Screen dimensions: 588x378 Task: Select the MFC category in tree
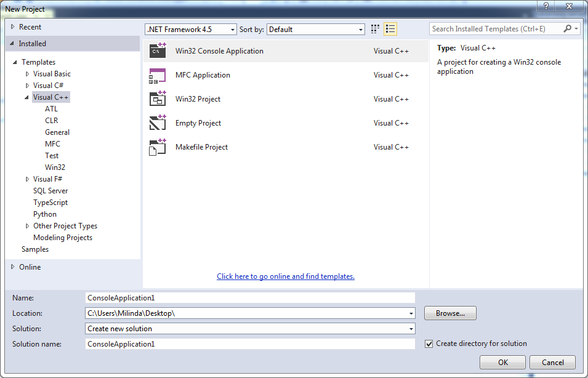coord(52,143)
